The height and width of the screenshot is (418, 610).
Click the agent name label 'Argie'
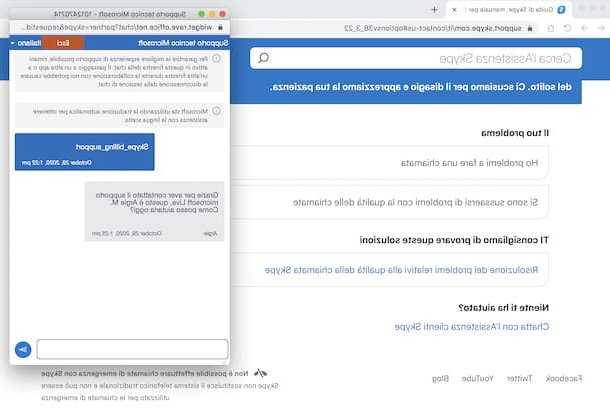point(210,234)
